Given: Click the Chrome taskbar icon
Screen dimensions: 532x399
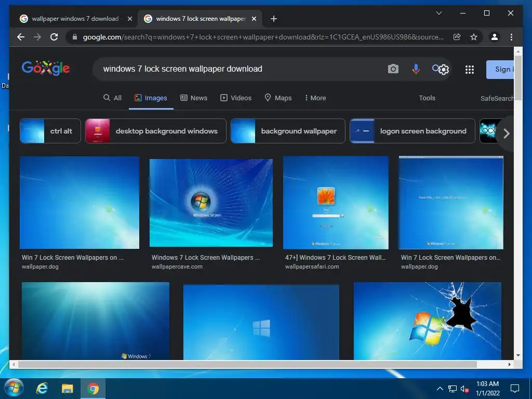Looking at the screenshot, I should 92,389.
